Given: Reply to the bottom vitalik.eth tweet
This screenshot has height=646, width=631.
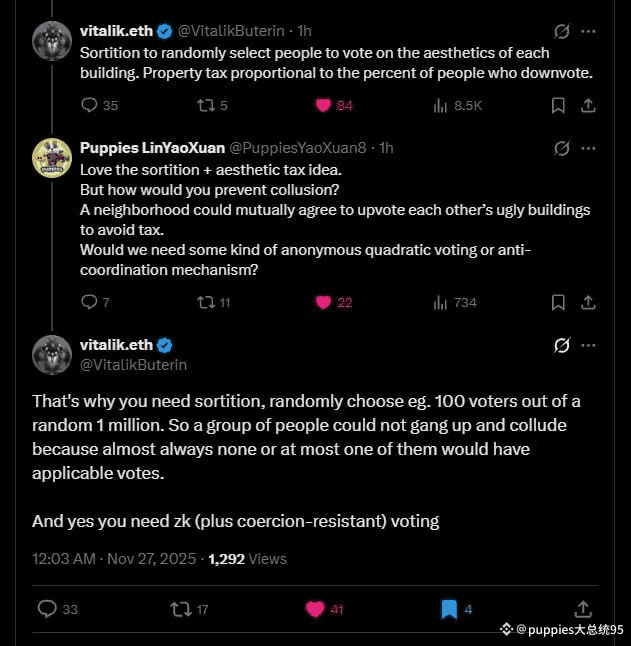Looking at the screenshot, I should (x=47, y=608).
